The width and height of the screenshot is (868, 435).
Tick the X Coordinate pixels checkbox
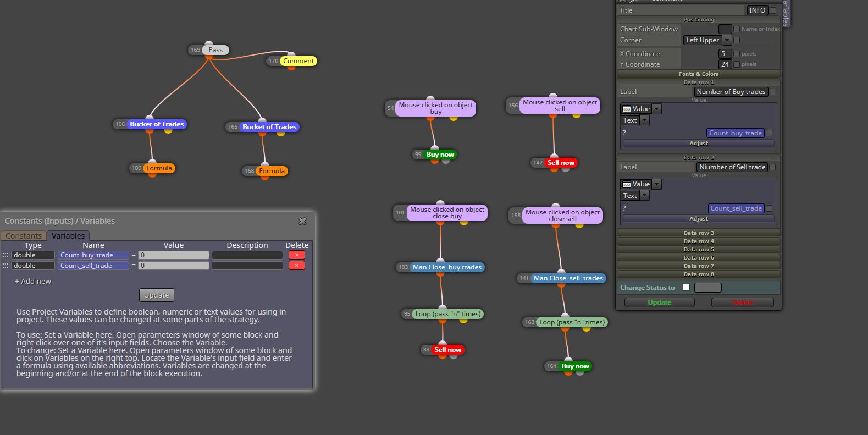tap(737, 54)
